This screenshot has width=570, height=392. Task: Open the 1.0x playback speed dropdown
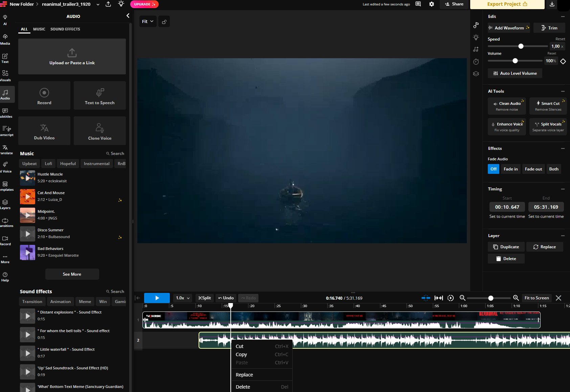183,298
